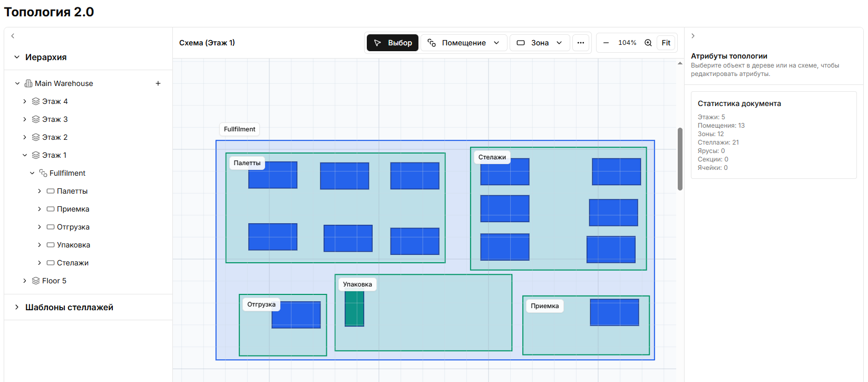Select Floor 5 in the tree
868x382 pixels.
click(54, 281)
